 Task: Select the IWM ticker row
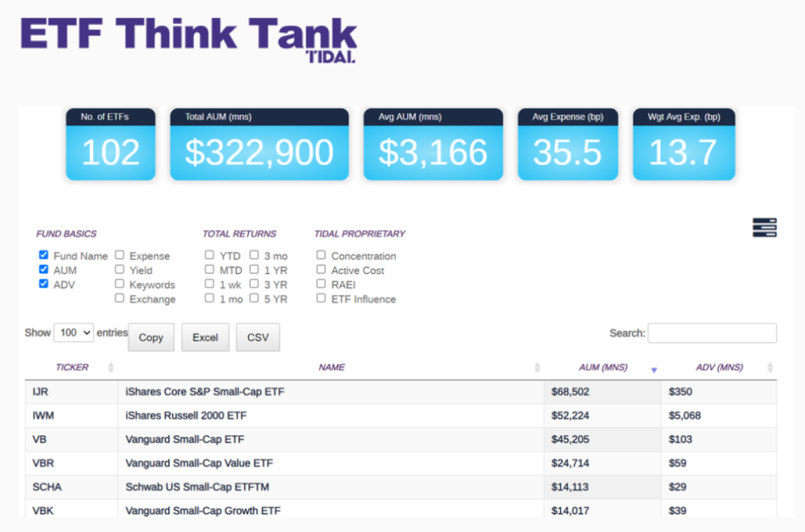point(44,416)
